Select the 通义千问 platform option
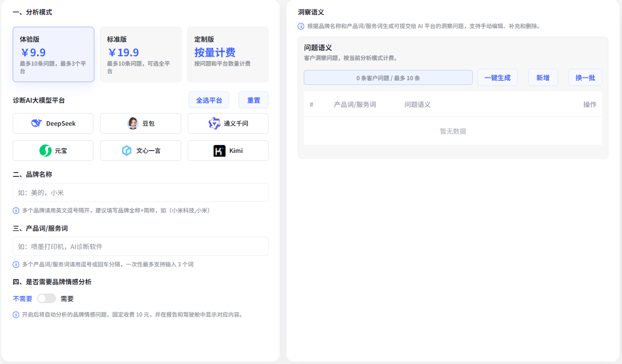Viewport: 622px width, 364px height. point(228,123)
